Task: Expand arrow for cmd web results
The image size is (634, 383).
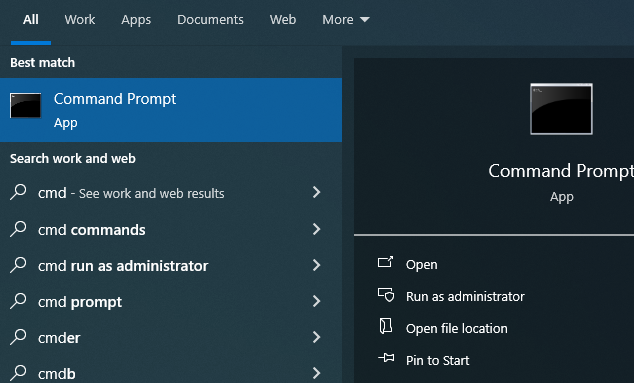Action: click(x=317, y=193)
